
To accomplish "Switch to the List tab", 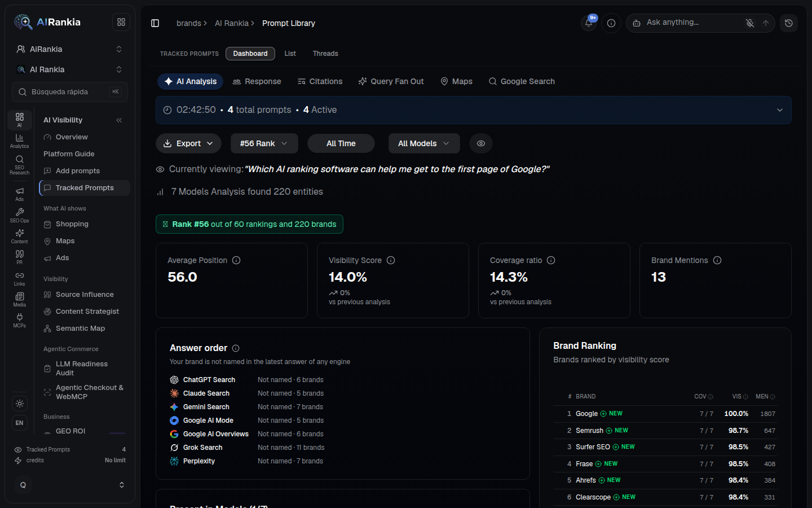I will [290, 54].
